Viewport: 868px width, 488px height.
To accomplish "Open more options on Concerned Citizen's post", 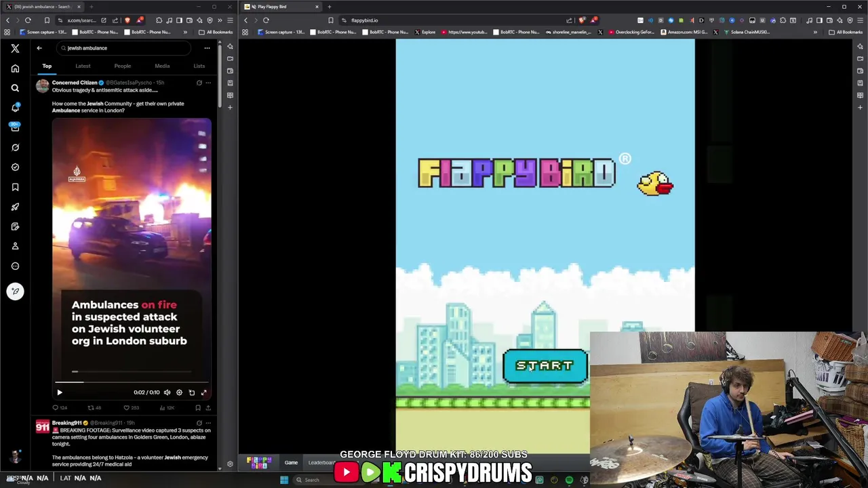I will pyautogui.click(x=208, y=83).
